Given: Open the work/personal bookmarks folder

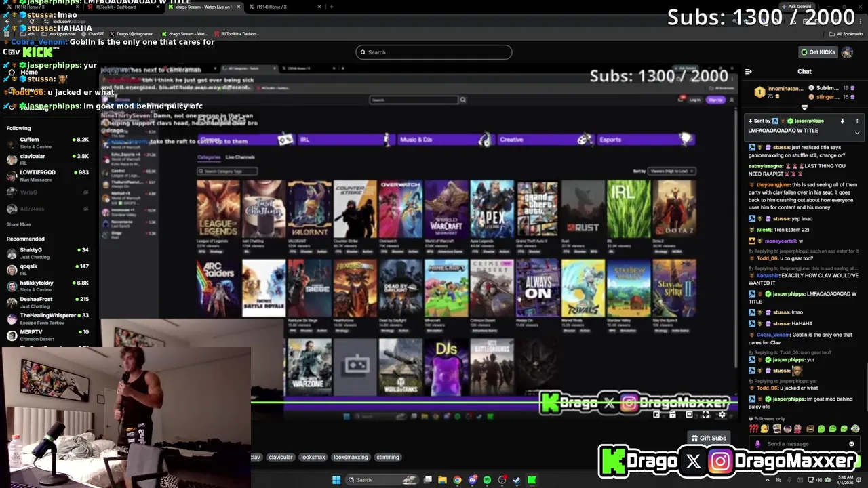Looking at the screenshot, I should point(59,33).
